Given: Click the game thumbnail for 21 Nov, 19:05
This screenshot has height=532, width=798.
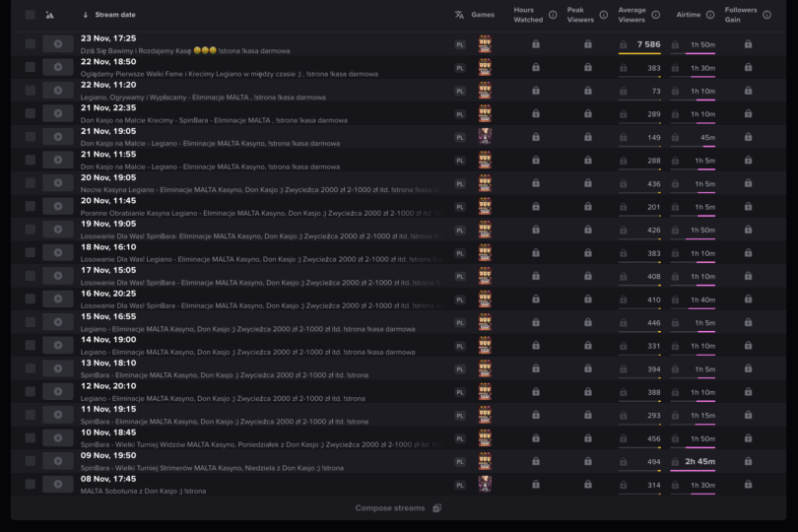Looking at the screenshot, I should 485,137.
